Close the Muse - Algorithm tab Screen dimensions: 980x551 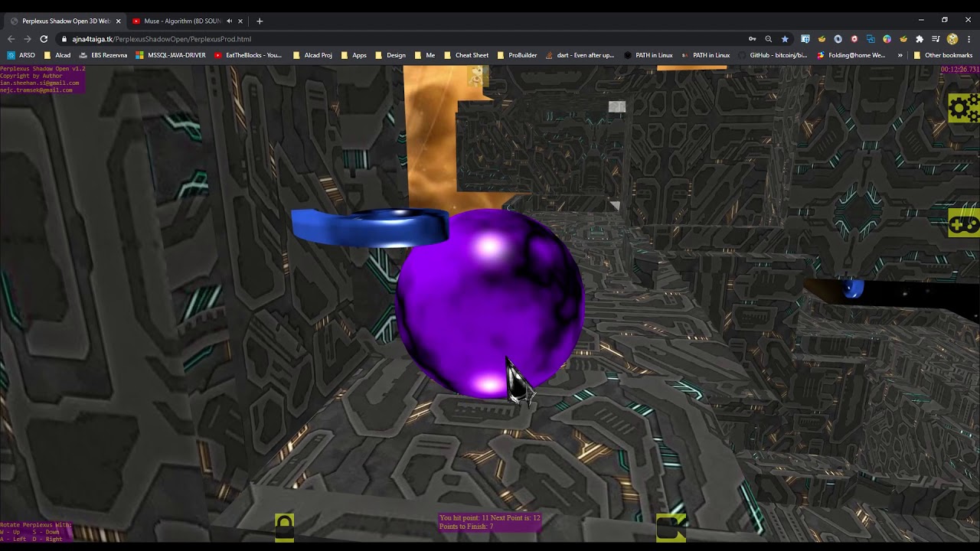click(x=240, y=21)
